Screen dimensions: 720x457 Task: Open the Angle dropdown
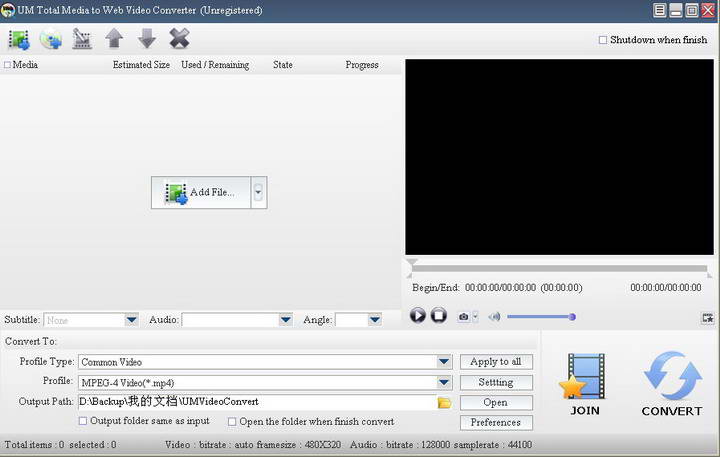pyautogui.click(x=375, y=320)
